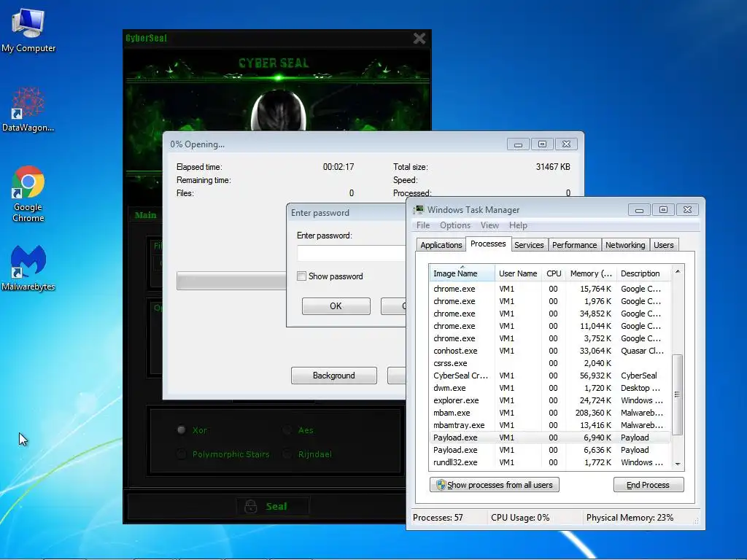Click the process list scroll down arrow
The height and width of the screenshot is (560, 747).
[678, 463]
